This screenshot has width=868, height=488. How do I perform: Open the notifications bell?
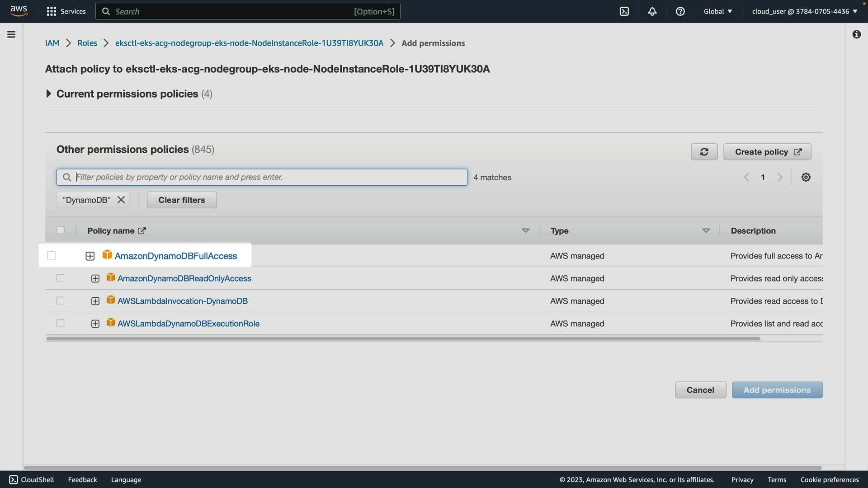[652, 11]
